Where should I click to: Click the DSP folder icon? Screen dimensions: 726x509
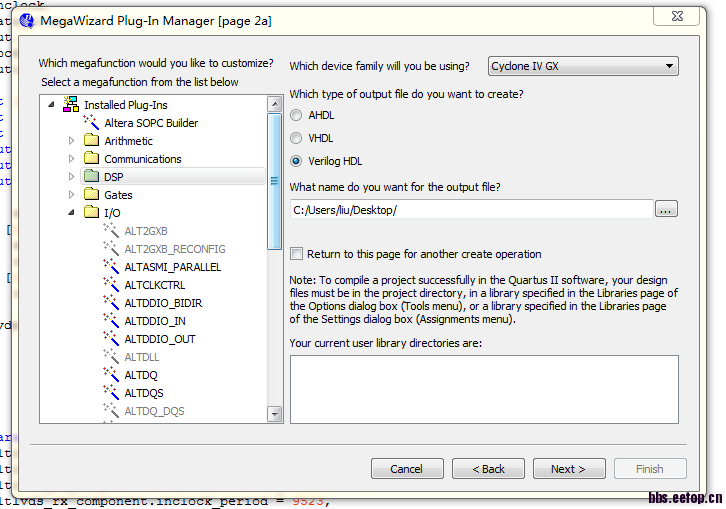click(92, 177)
